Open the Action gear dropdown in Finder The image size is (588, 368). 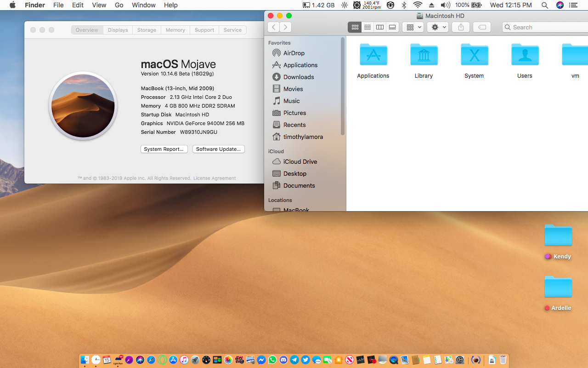click(438, 27)
